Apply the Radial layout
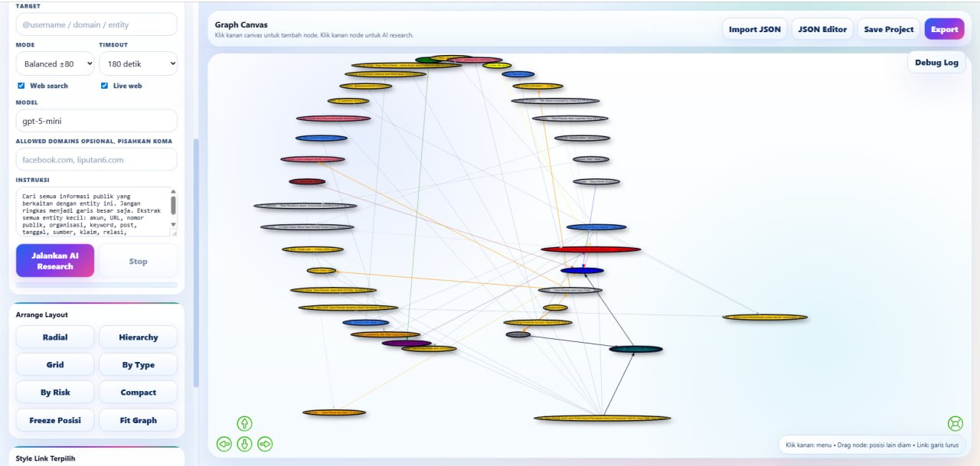This screenshot has width=980, height=466. click(55, 337)
